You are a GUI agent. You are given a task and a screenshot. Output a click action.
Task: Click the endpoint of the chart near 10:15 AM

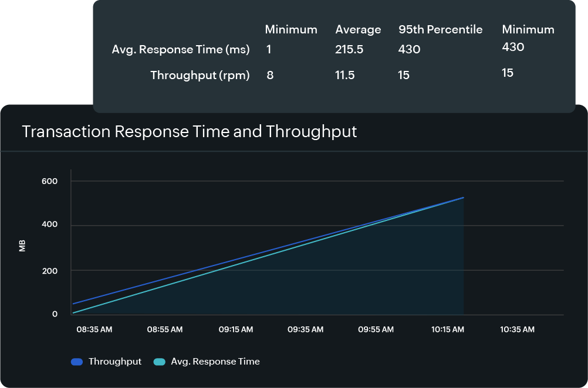(x=463, y=197)
